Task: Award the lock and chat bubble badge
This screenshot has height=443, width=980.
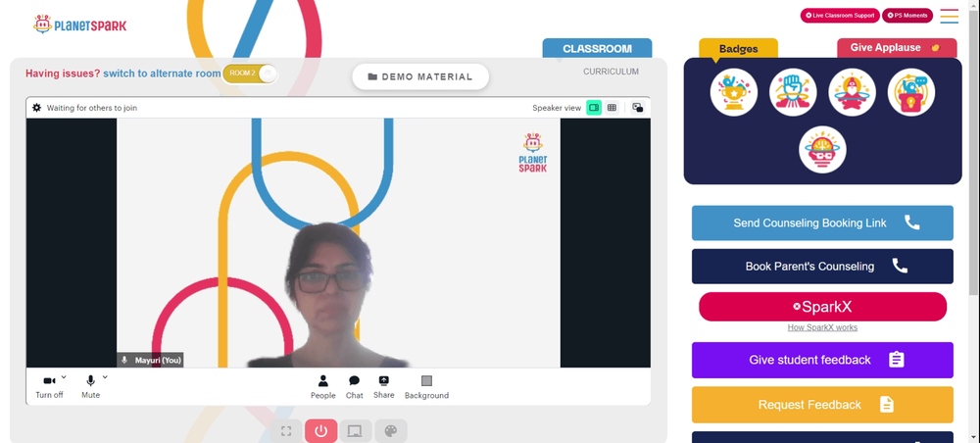Action: (x=910, y=92)
